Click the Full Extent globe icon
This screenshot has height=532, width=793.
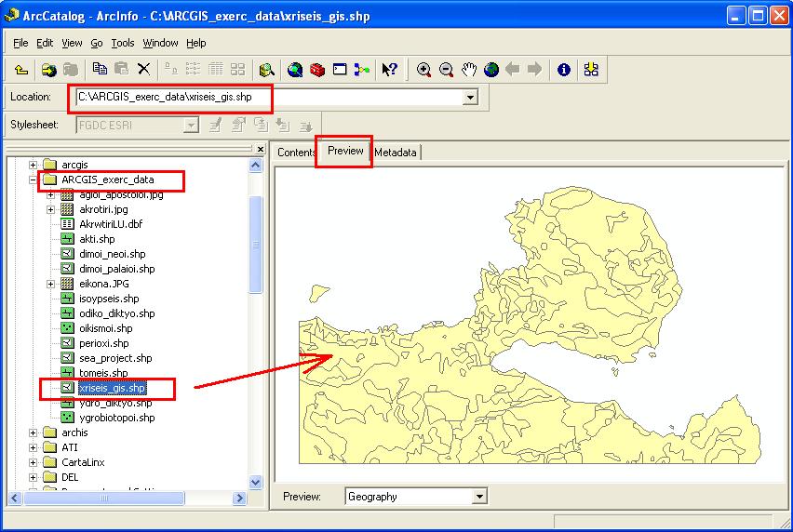point(491,69)
